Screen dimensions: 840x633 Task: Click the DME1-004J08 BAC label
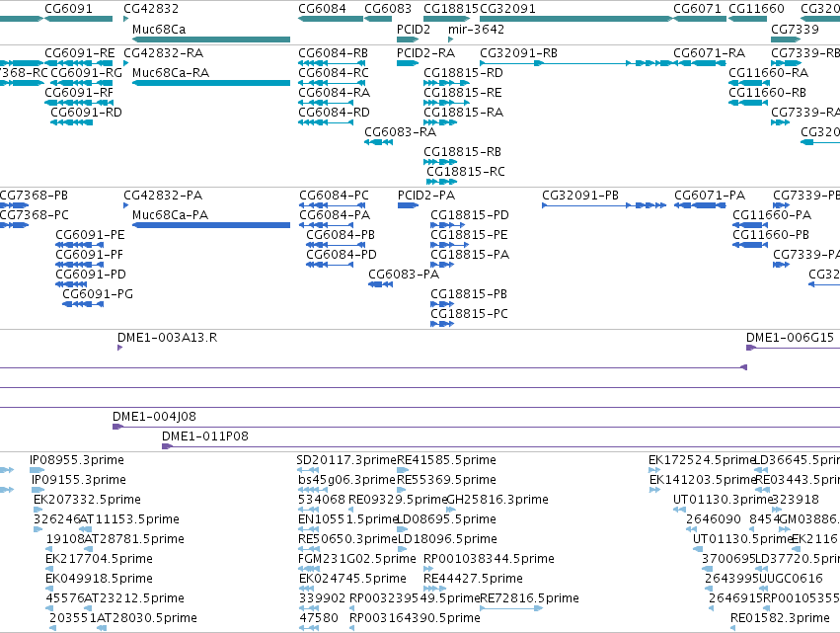coord(154,417)
